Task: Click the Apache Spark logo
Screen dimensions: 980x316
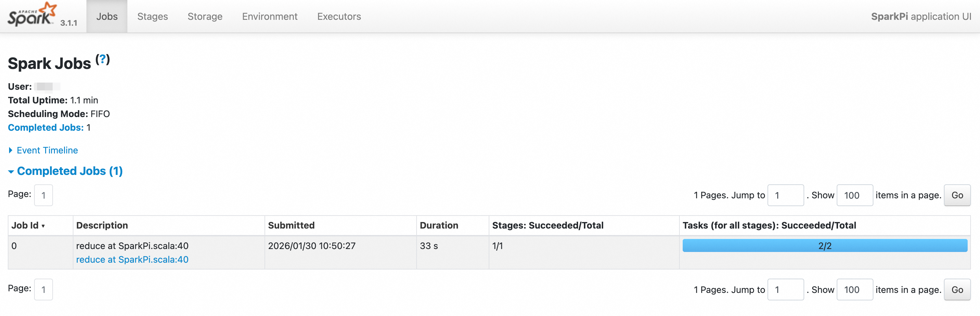Action: [32, 15]
